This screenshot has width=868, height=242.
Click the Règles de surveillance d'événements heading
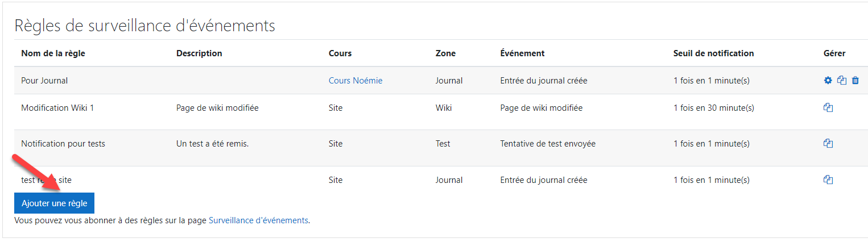[x=144, y=26]
